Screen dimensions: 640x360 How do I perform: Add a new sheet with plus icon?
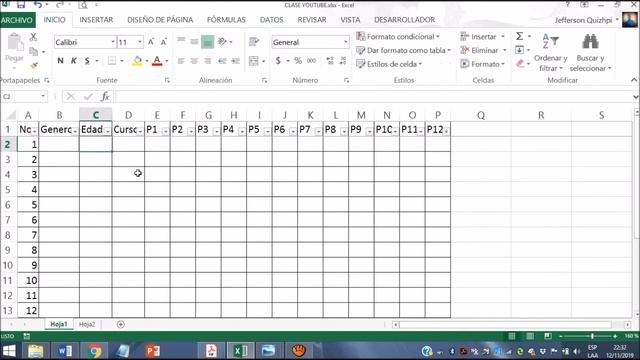[120, 324]
